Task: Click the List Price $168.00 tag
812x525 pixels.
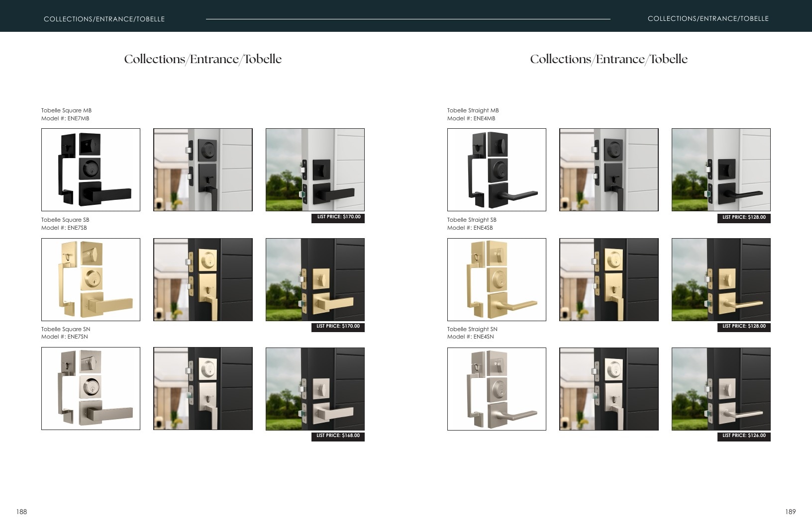Action: coord(338,436)
